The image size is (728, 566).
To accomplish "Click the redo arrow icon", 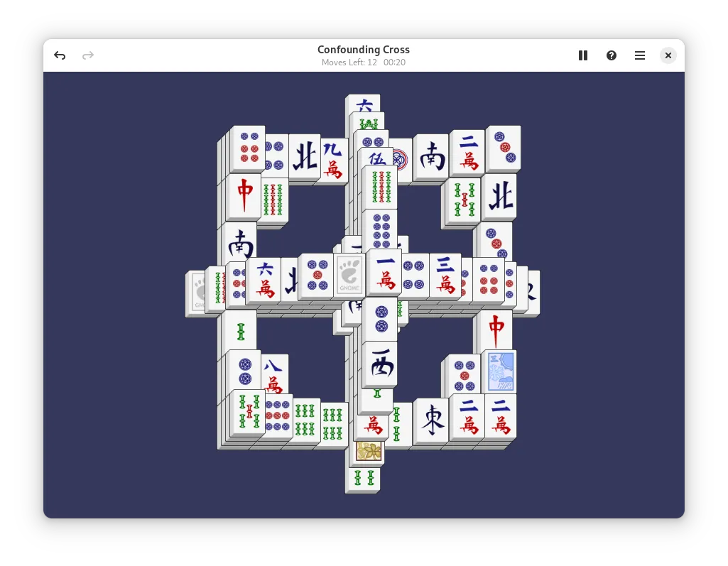I will click(88, 55).
